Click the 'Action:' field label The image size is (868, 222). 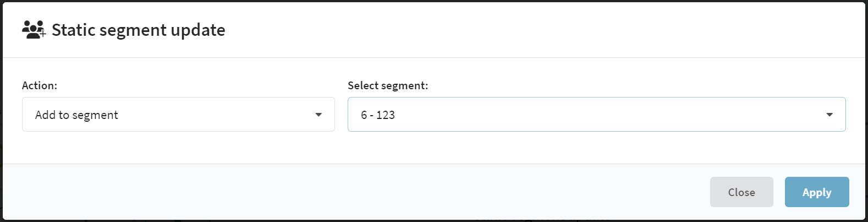point(40,85)
